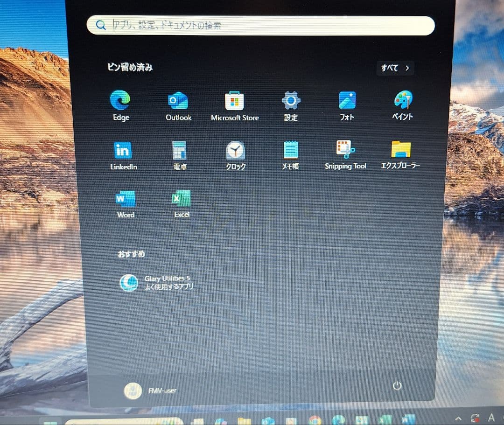This screenshot has width=504, height=425.
Task: Launch Snipping Tool from pinned apps
Action: click(x=345, y=155)
